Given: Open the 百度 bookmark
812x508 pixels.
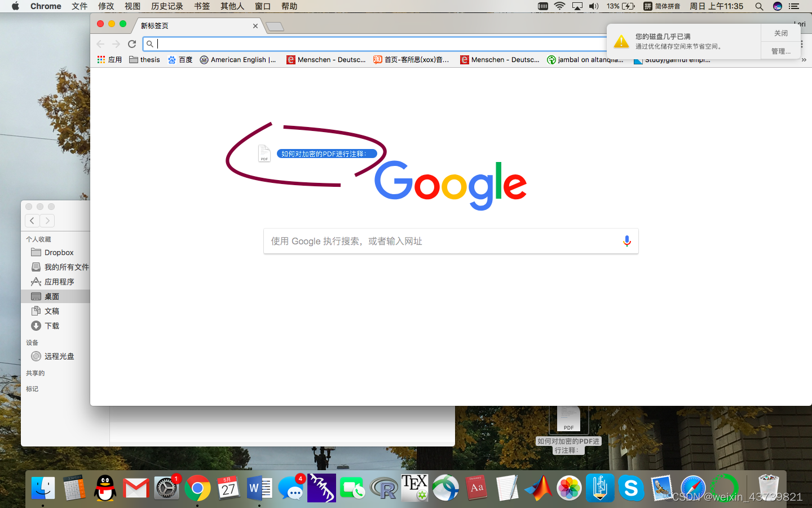Looking at the screenshot, I should (180, 59).
